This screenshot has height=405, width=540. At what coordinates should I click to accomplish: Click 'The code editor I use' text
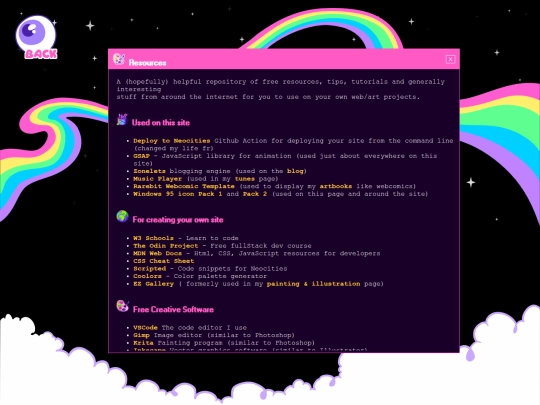[x=204, y=328]
